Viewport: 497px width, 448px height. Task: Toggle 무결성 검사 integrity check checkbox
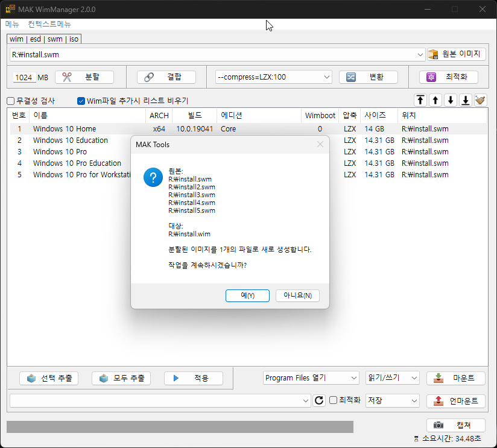pyautogui.click(x=11, y=101)
